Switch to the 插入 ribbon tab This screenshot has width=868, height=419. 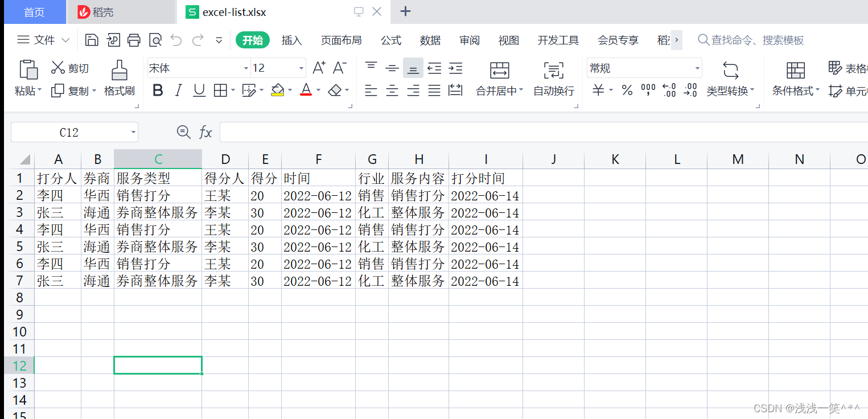click(291, 40)
